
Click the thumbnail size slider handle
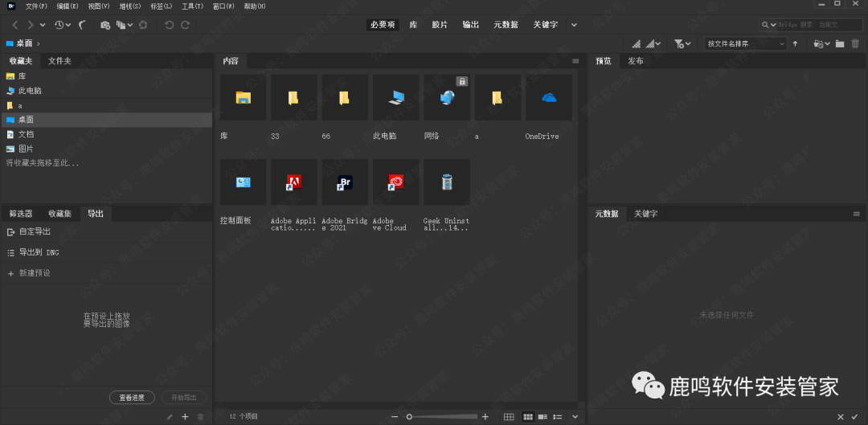point(409,417)
